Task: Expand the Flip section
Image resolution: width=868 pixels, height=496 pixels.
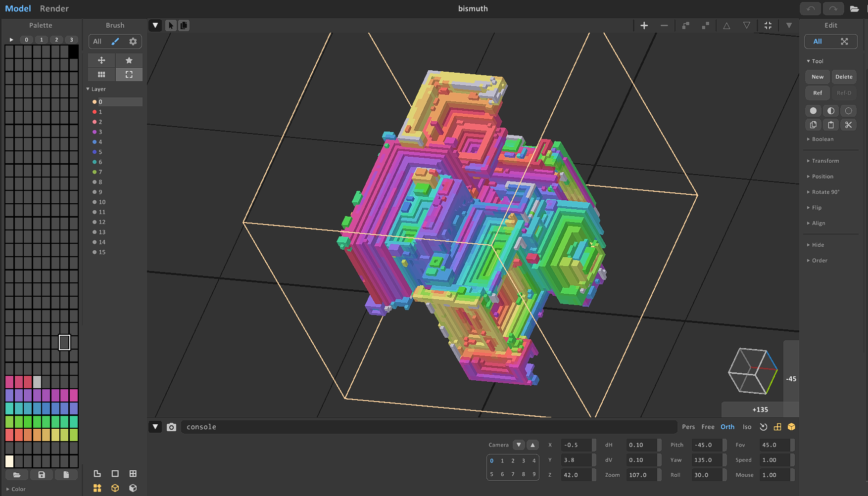Action: click(x=817, y=208)
